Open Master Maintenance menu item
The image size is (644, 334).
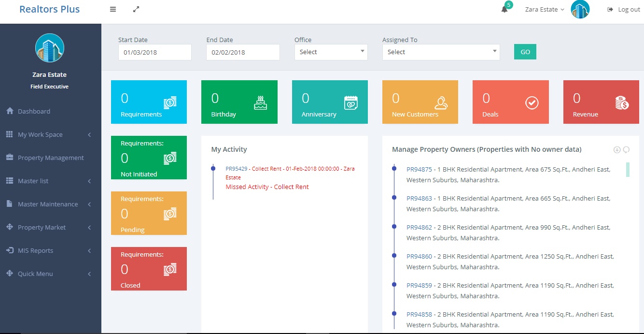(x=51, y=204)
